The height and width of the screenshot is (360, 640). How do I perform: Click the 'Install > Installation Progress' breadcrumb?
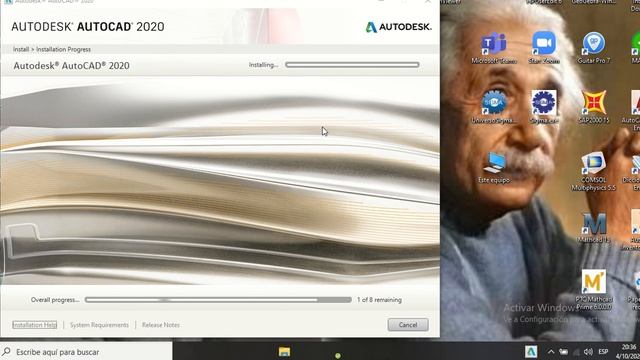pyautogui.click(x=52, y=49)
